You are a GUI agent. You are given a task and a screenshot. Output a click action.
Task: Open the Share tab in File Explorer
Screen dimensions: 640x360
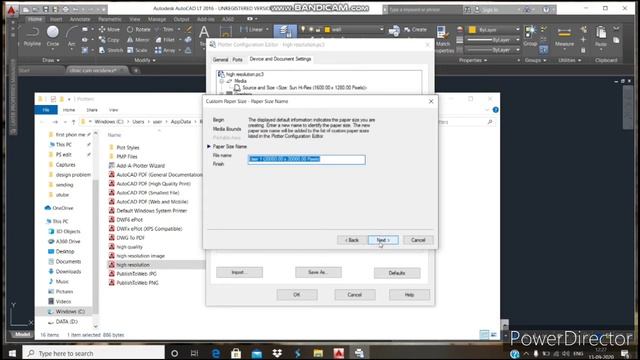click(x=92, y=110)
